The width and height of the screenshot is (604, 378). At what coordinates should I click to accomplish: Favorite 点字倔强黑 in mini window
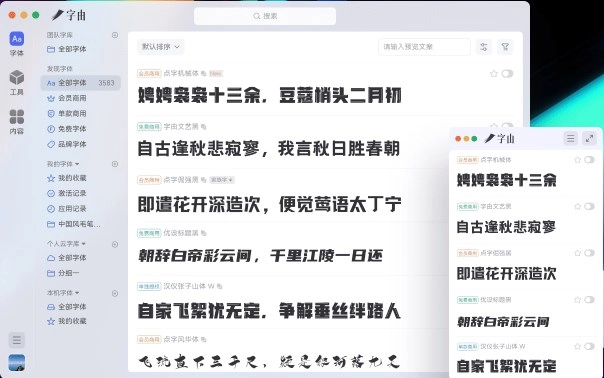pyautogui.click(x=577, y=253)
